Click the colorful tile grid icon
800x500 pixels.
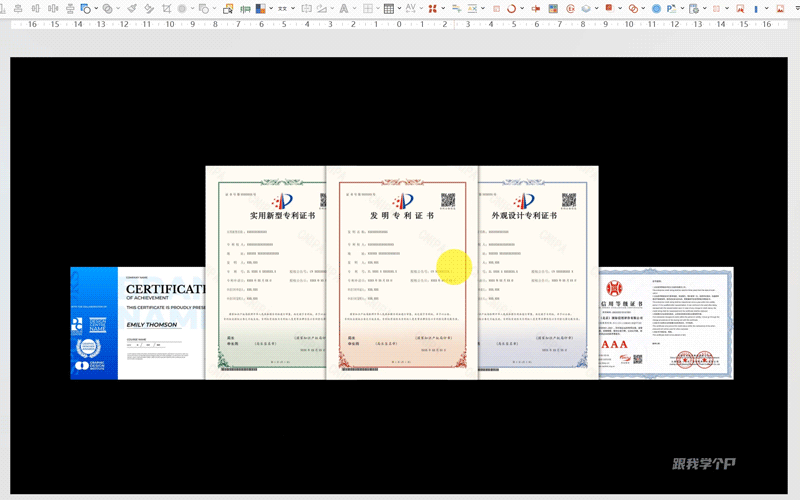553,9
